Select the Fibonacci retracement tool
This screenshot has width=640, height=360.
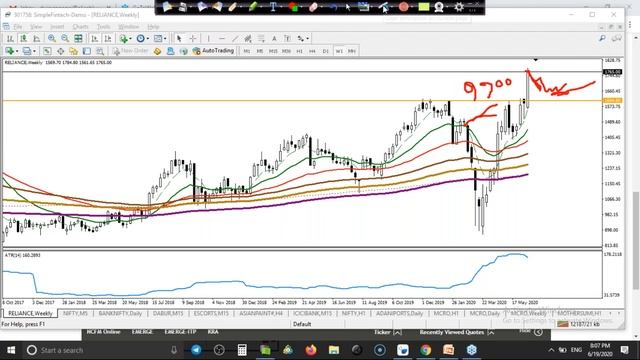point(261,38)
